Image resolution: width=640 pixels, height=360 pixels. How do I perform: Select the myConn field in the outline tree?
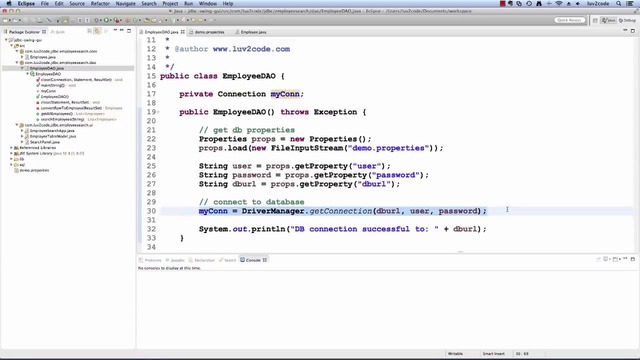click(x=48, y=91)
